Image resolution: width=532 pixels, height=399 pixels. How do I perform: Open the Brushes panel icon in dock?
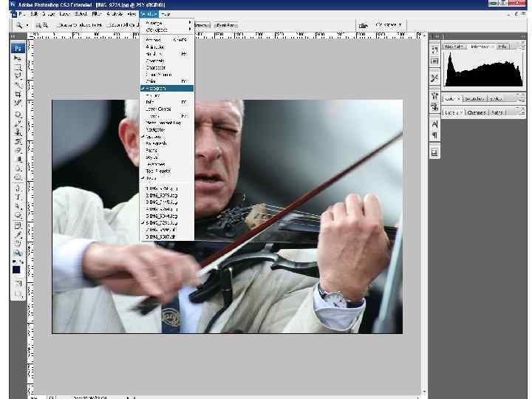pos(434,95)
